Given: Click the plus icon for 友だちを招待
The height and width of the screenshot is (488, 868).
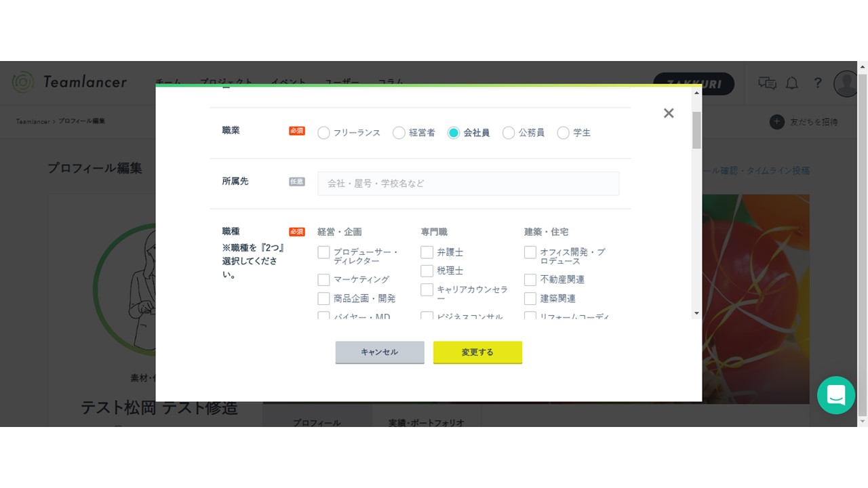Looking at the screenshot, I should click(x=776, y=122).
